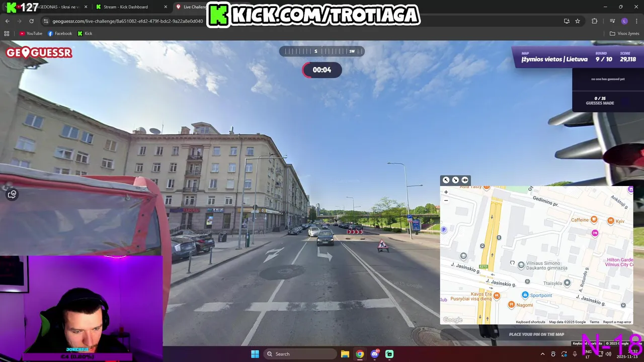
Task: Enlarge the guess map with up-left arrow
Action: coord(446,180)
